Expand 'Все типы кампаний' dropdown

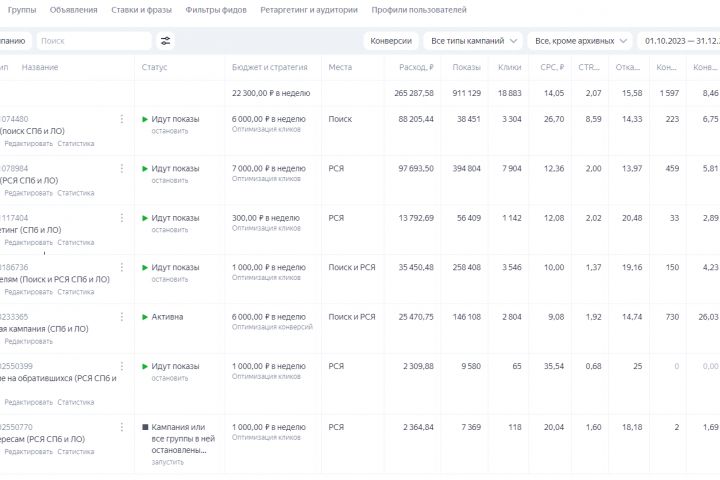click(473, 41)
